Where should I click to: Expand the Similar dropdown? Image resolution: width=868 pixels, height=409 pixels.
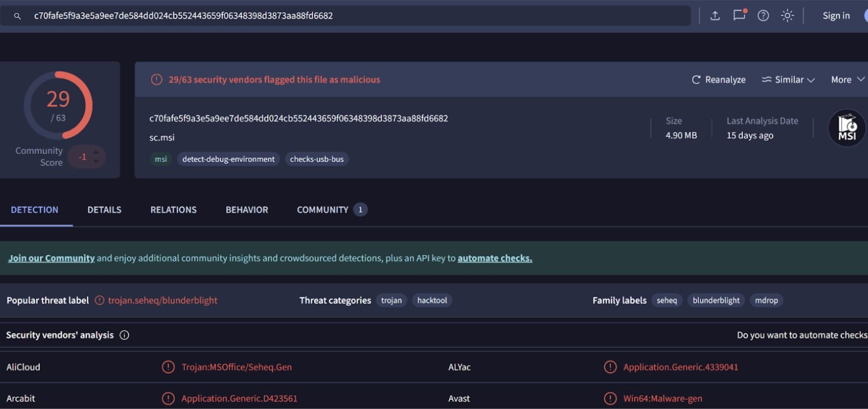coord(788,80)
